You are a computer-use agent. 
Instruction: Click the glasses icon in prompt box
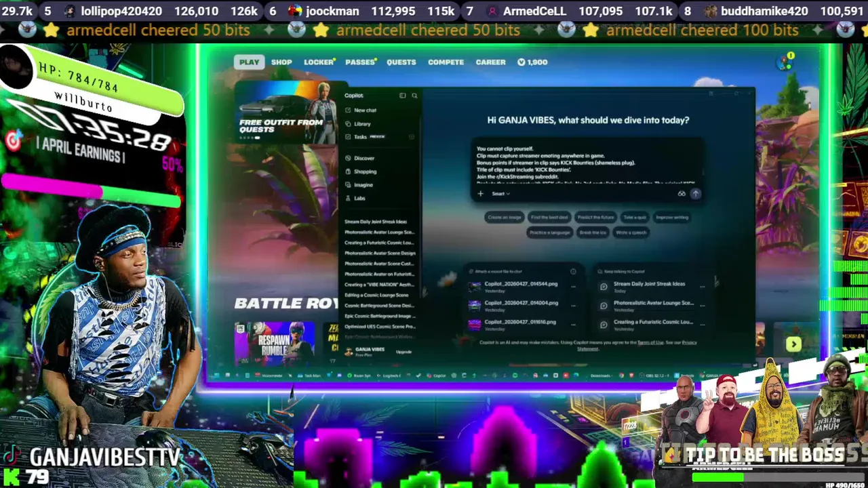[x=682, y=194]
